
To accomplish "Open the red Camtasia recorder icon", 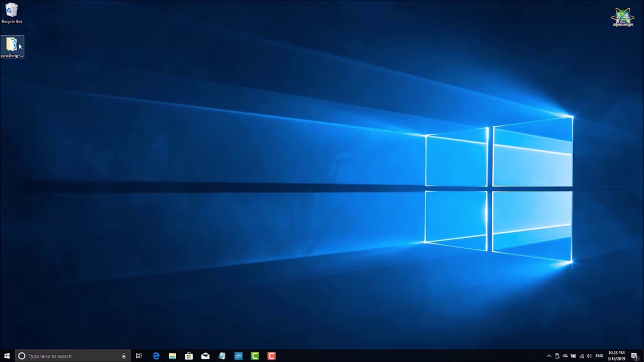I will (x=272, y=356).
